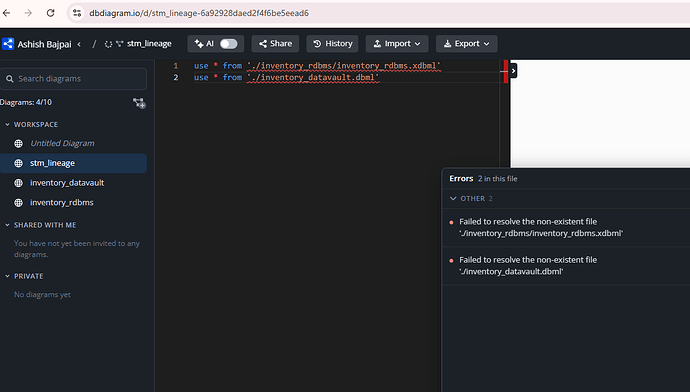690x392 pixels.
Task: Open inventory_datavault diagram
Action: [x=67, y=183]
